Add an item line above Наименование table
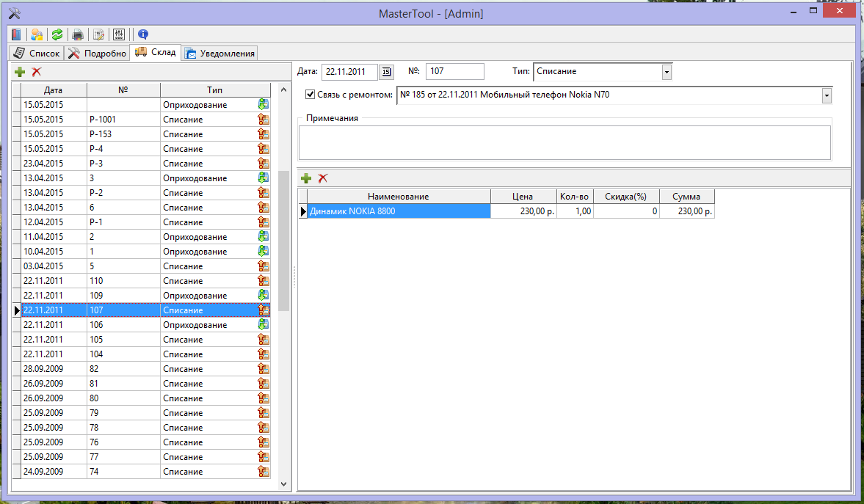864x504 pixels. click(306, 178)
